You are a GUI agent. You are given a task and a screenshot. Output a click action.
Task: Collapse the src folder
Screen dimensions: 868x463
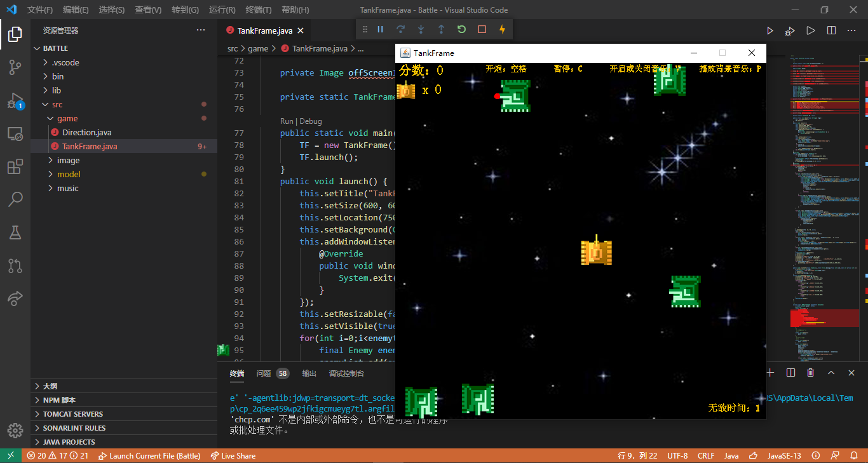coord(124,104)
